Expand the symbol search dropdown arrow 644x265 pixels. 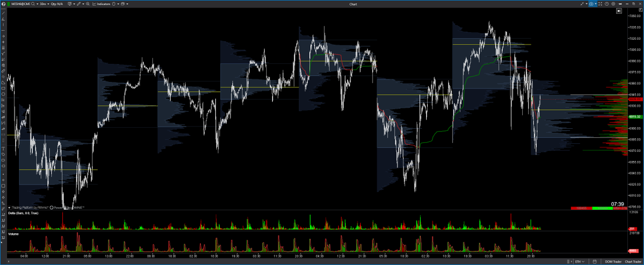(37, 4)
